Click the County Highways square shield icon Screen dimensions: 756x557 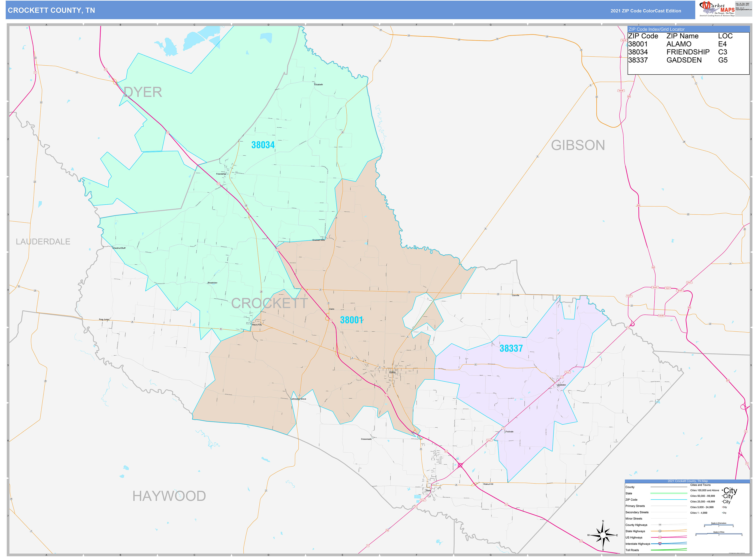click(x=660, y=525)
